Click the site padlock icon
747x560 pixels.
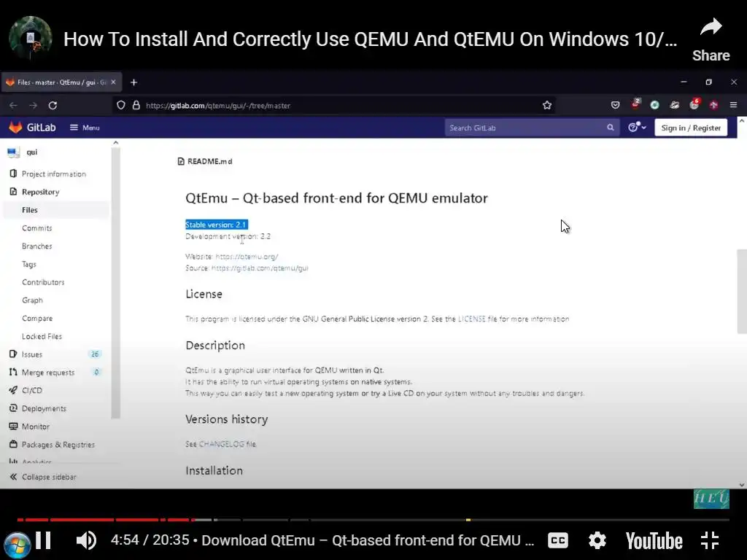[x=136, y=105]
